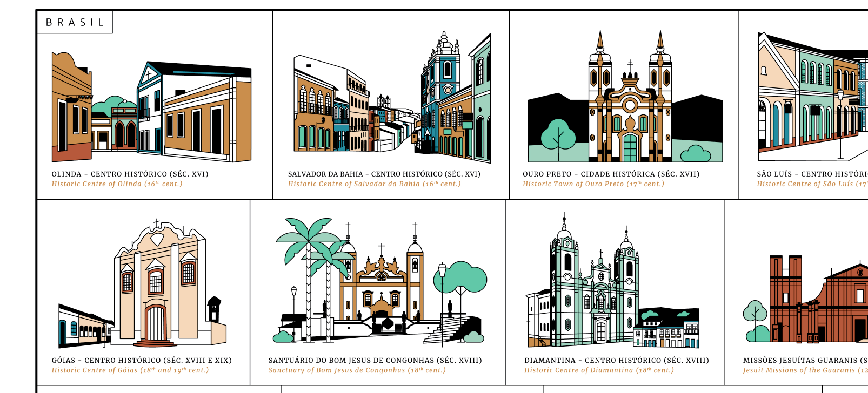Select the Góias church illustration
Viewport: 868px width, 393px height.
tap(142, 283)
